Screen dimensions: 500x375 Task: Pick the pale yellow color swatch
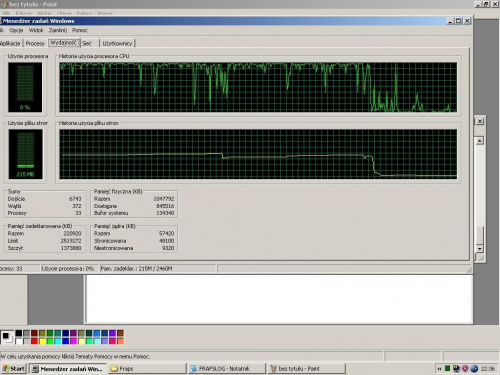tap(81, 341)
